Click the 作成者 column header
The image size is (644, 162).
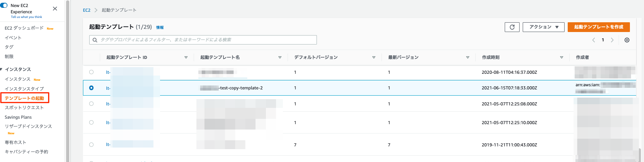pyautogui.click(x=582, y=57)
